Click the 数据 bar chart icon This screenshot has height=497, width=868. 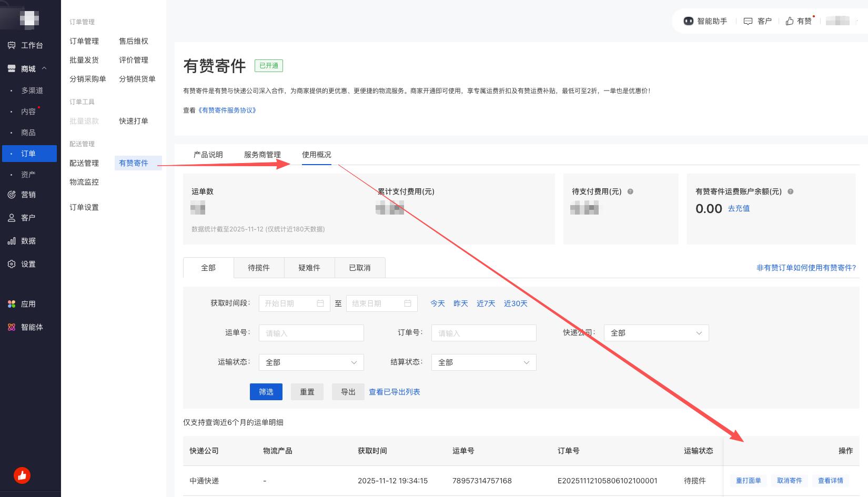[x=12, y=241]
